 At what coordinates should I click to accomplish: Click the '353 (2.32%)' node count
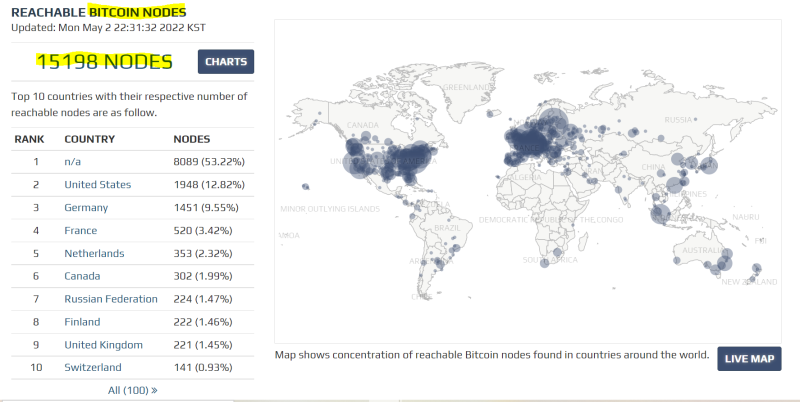[203, 254]
